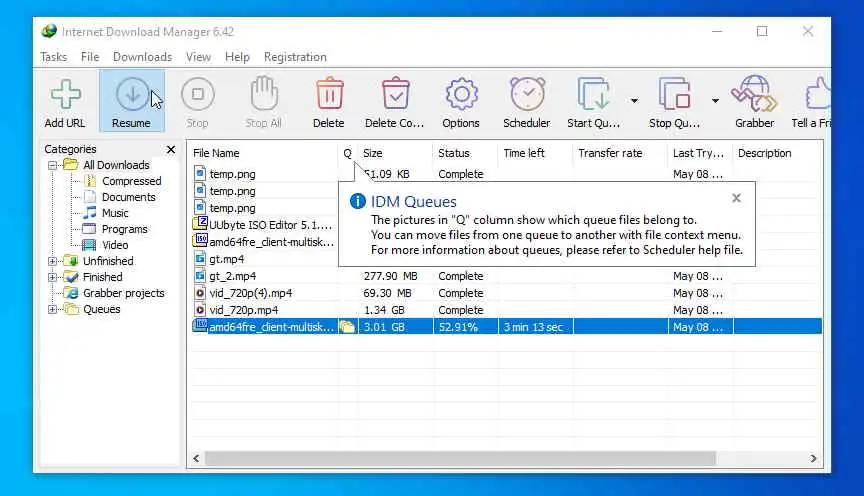Select the Finished category label
Image resolution: width=864 pixels, height=496 pixels.
[102, 277]
